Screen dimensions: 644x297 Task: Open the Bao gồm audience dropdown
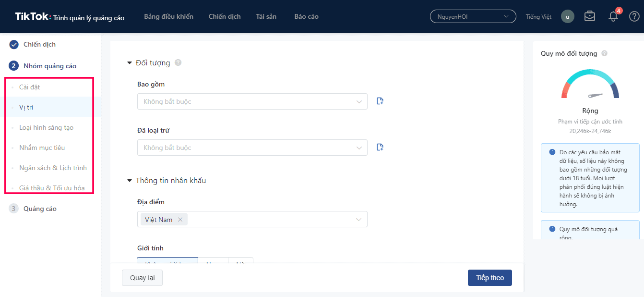point(252,101)
